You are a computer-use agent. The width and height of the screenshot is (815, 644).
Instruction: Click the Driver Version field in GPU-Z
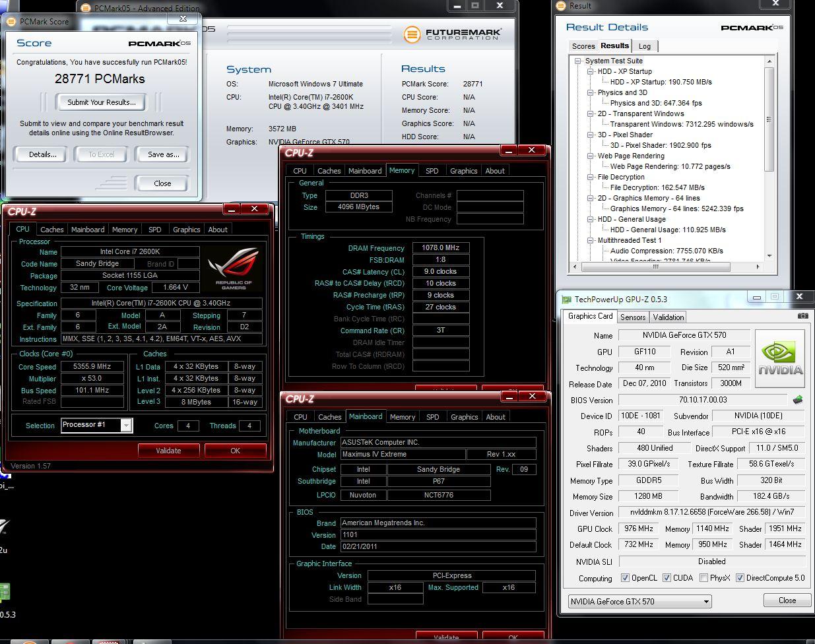click(711, 513)
